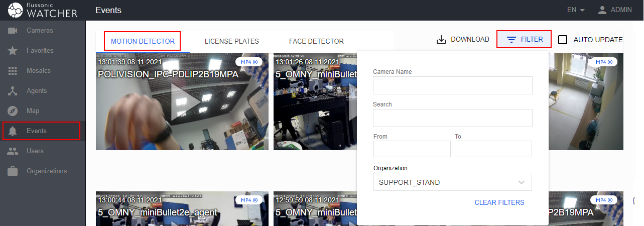Open the EN language dropdown
The height and width of the screenshot is (226, 644).
(576, 10)
